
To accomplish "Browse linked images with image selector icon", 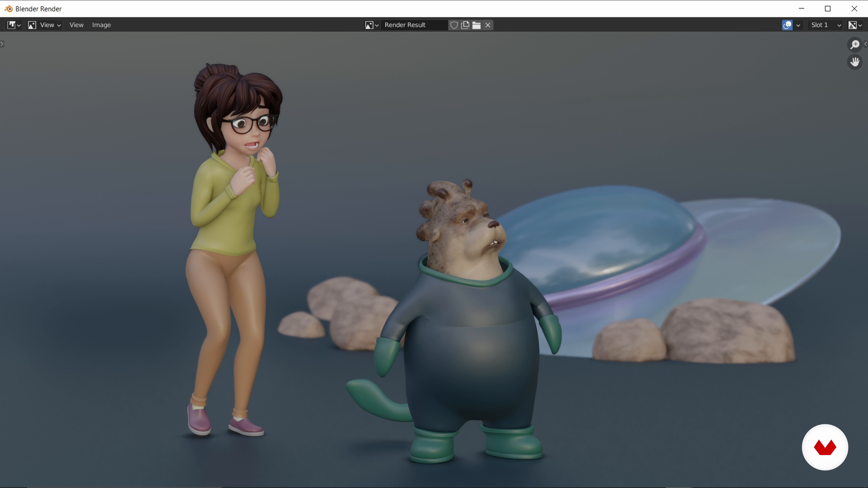I will pyautogui.click(x=372, y=25).
